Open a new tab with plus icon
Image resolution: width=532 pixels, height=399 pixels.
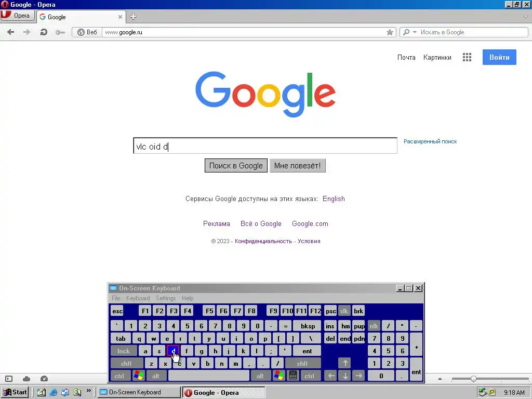pyautogui.click(x=134, y=16)
